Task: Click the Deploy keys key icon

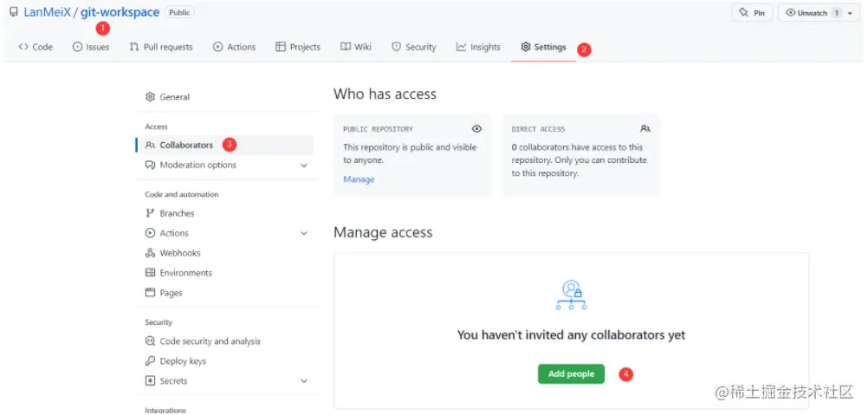Action: click(x=150, y=361)
